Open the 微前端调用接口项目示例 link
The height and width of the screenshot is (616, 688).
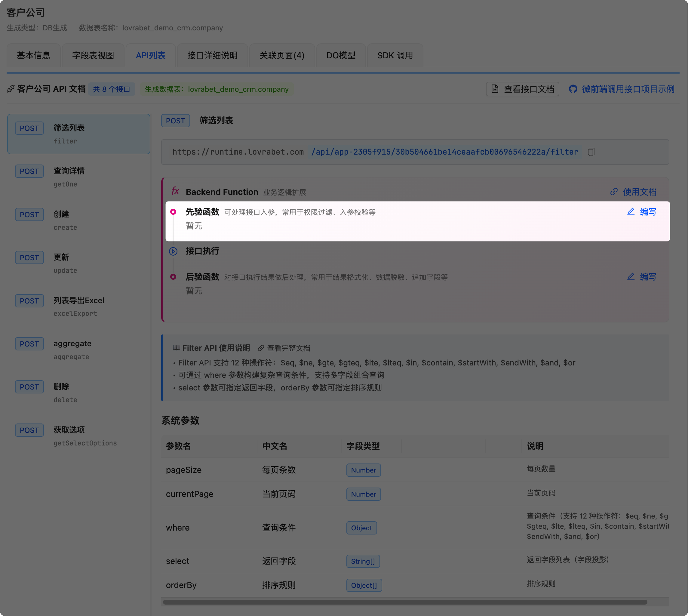tap(628, 89)
